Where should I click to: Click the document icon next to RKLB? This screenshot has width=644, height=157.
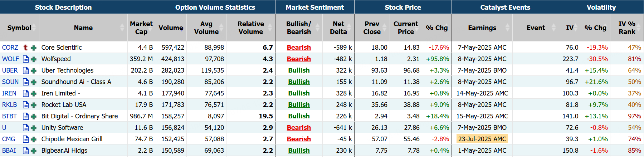point(26,105)
